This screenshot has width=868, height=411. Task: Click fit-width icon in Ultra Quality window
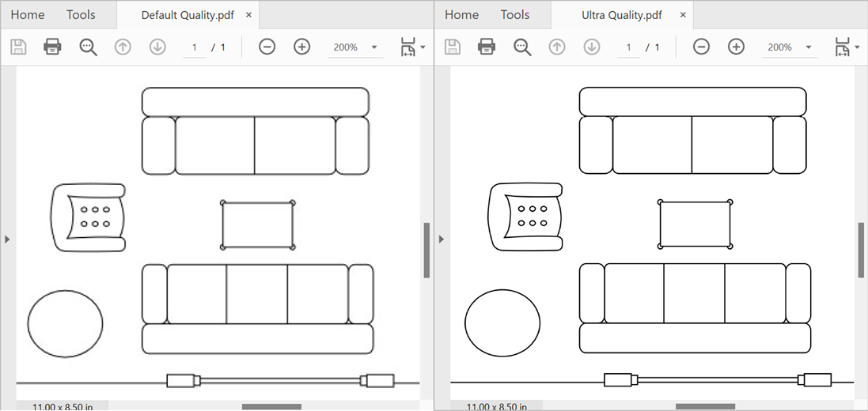[x=842, y=47]
